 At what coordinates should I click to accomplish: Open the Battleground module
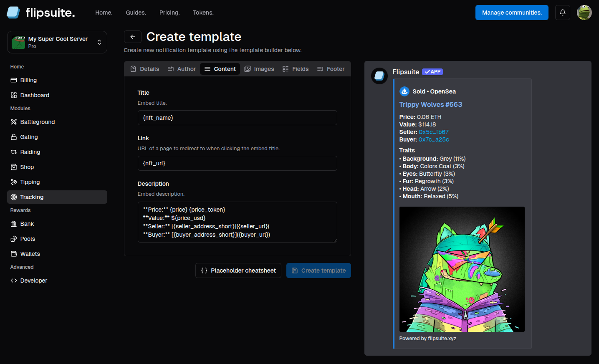pyautogui.click(x=57, y=122)
